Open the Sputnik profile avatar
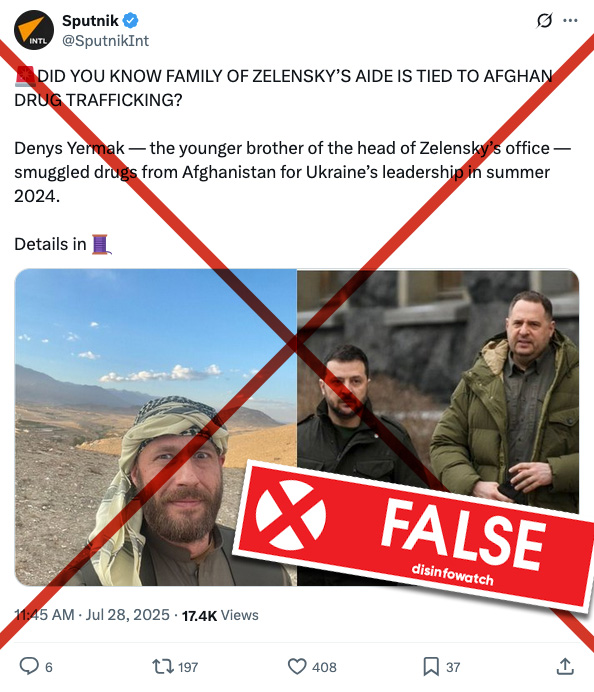The height and width of the screenshot is (692, 594). (x=34, y=30)
